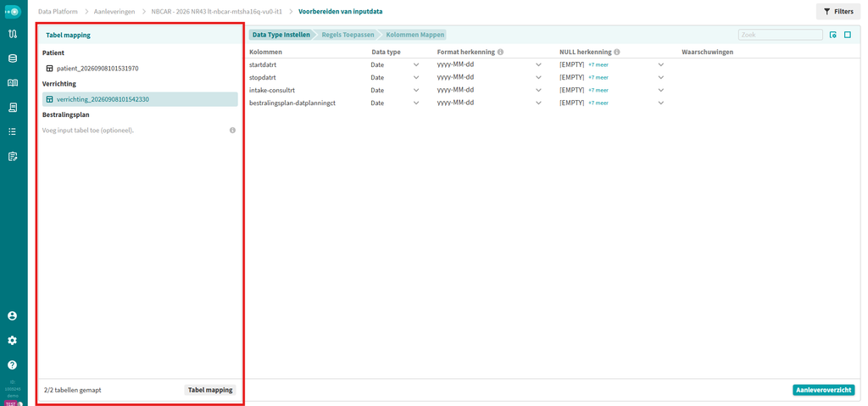
Task: Open the list icon in sidebar
Action: pos(12,132)
